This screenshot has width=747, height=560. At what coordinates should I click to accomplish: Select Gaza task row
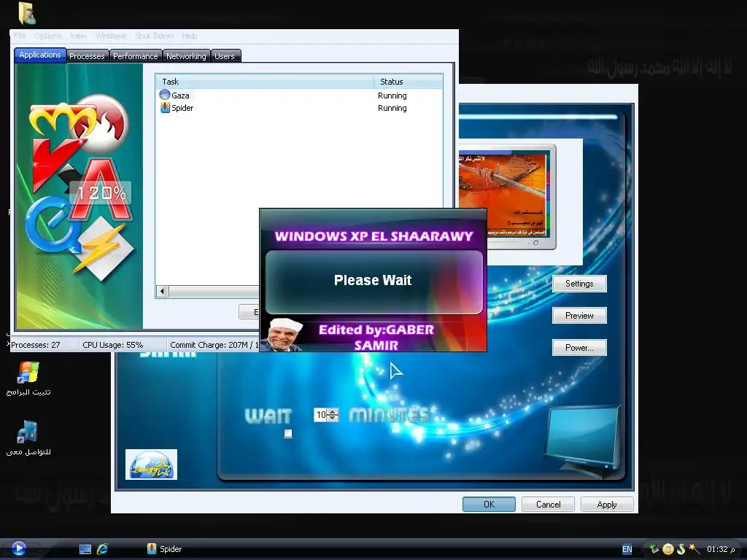coord(299,96)
